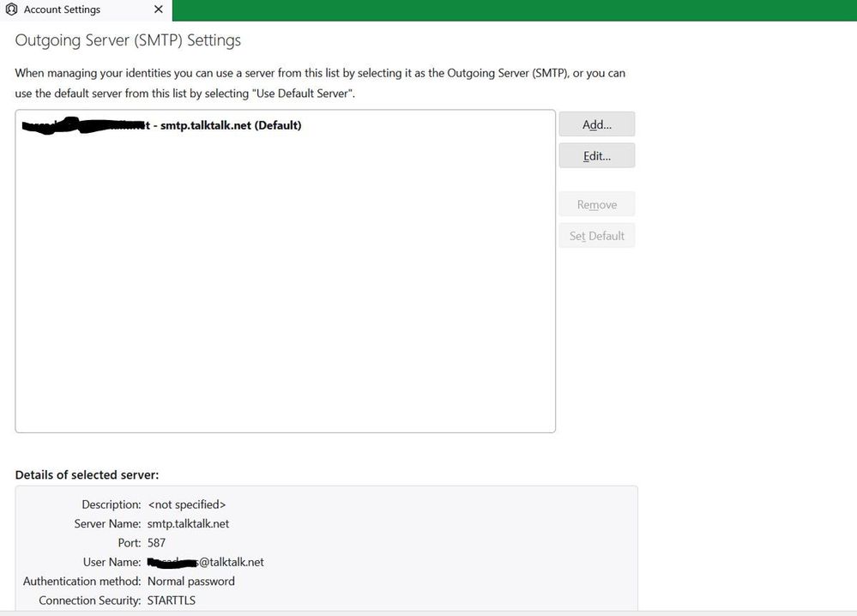This screenshot has height=616, width=857.
Task: Click the Outgoing Server (SMTP) Settings heading
Action: point(127,40)
